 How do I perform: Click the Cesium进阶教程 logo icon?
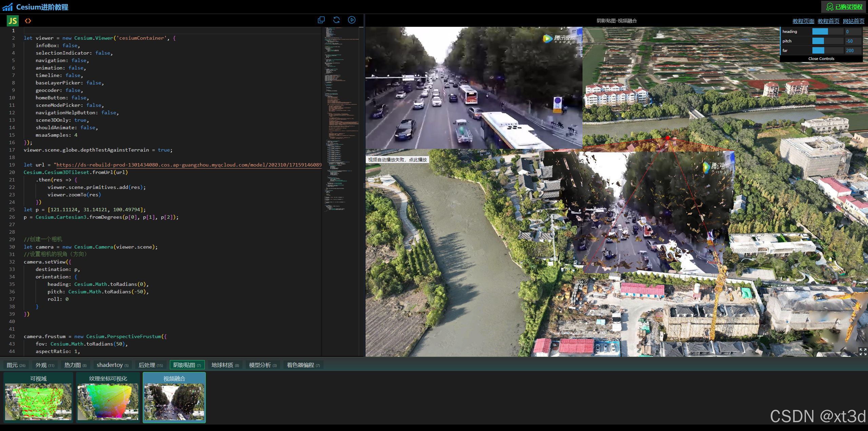[7, 7]
